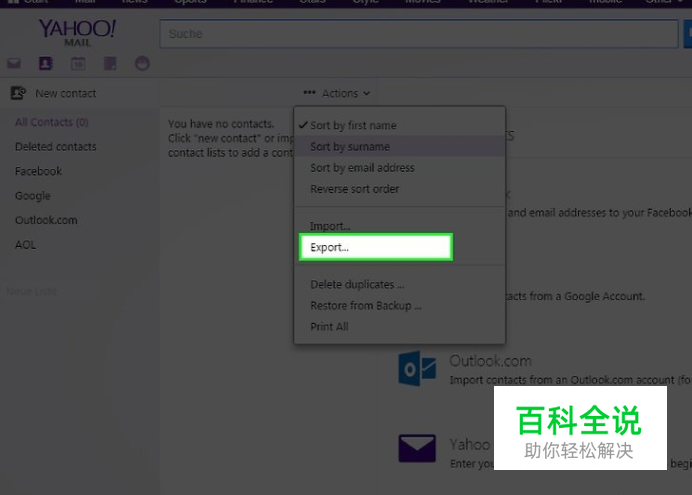Open the AOL contact list
The width and height of the screenshot is (692, 495).
point(25,245)
